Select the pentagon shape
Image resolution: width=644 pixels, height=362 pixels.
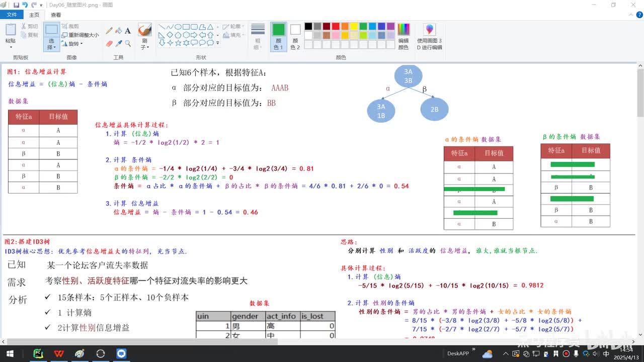pos(178,35)
